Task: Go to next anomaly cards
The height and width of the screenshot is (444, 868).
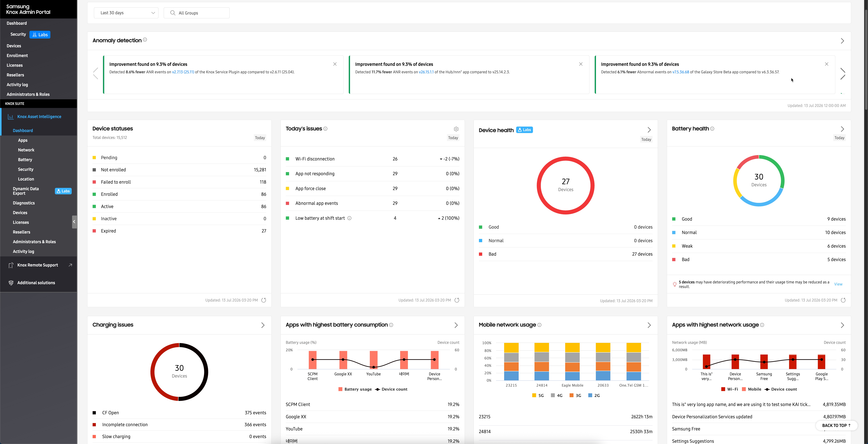Action: click(x=842, y=74)
